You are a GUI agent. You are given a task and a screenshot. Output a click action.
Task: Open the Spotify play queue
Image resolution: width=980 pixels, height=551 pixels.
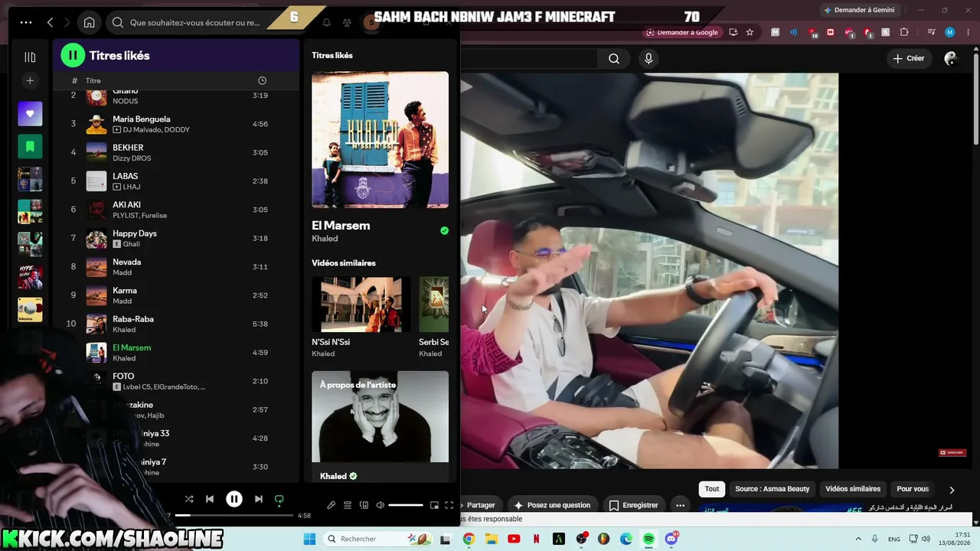(x=348, y=505)
